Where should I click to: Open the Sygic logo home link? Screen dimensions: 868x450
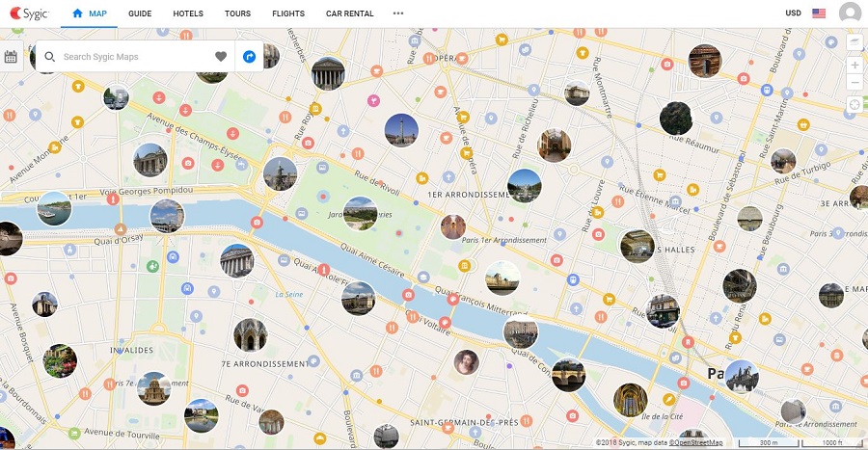(29, 13)
